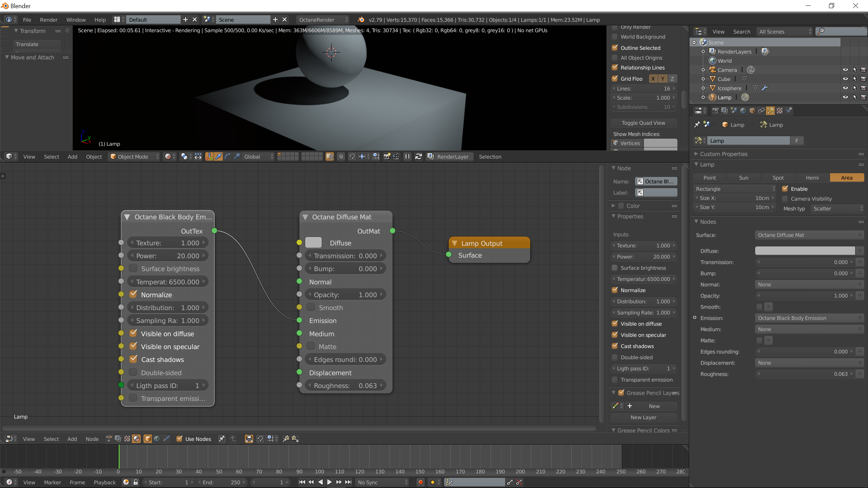This screenshot has height=488, width=868.
Task: Jump to end frame playback button
Action: [x=348, y=482]
